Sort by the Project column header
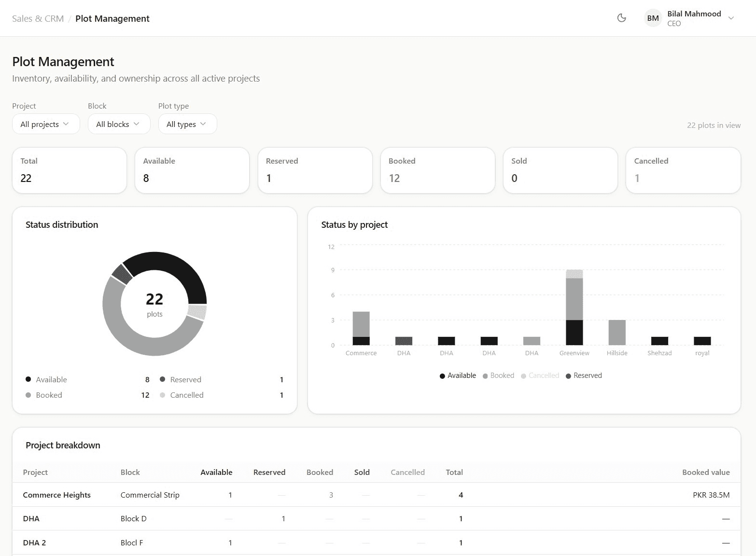Viewport: 756px width, 556px height. pos(35,472)
